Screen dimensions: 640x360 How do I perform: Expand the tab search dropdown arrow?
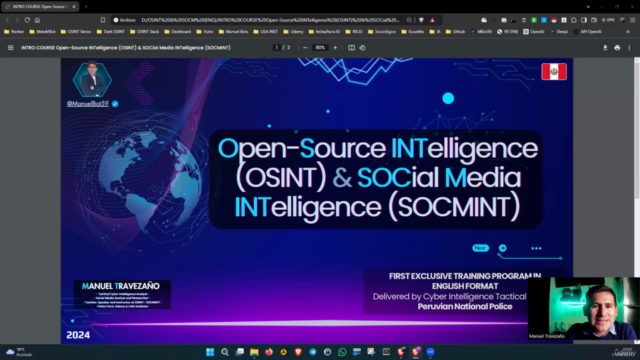coord(588,7)
